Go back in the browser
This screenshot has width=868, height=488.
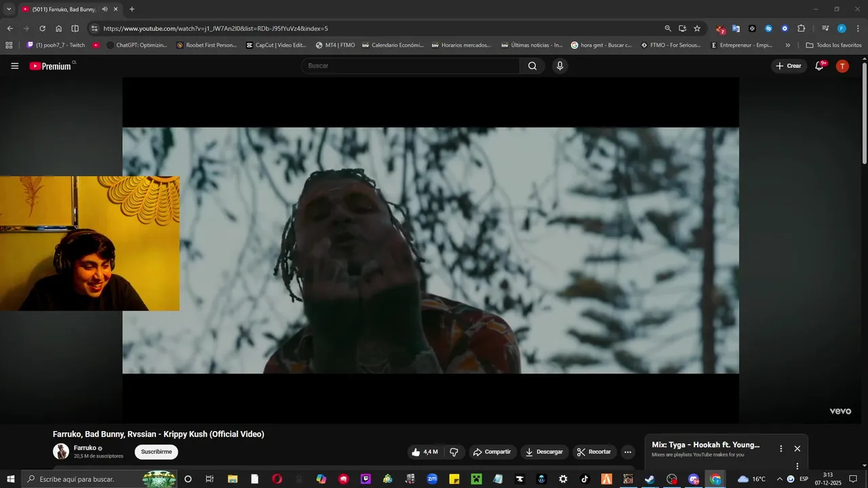click(9, 28)
